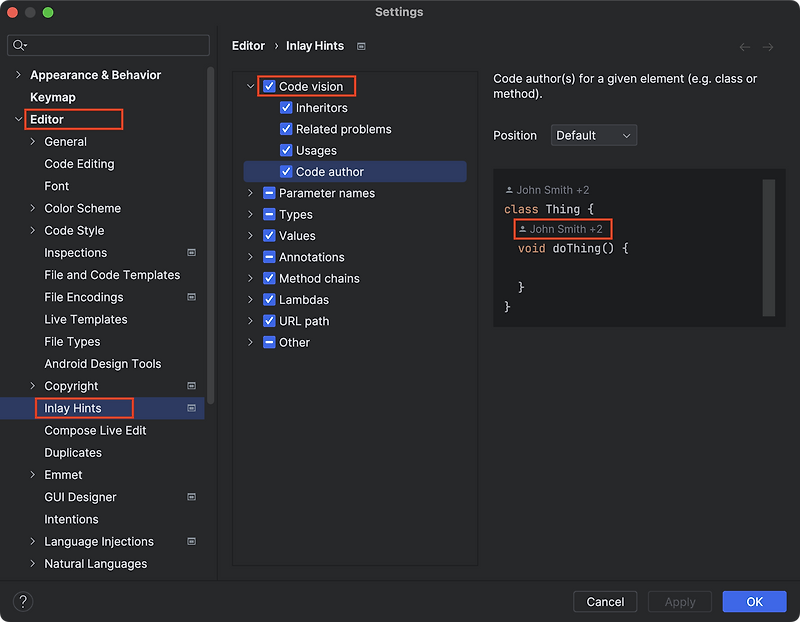The width and height of the screenshot is (800, 622).
Task: Open the Position dropdown showing Default
Action: [594, 135]
